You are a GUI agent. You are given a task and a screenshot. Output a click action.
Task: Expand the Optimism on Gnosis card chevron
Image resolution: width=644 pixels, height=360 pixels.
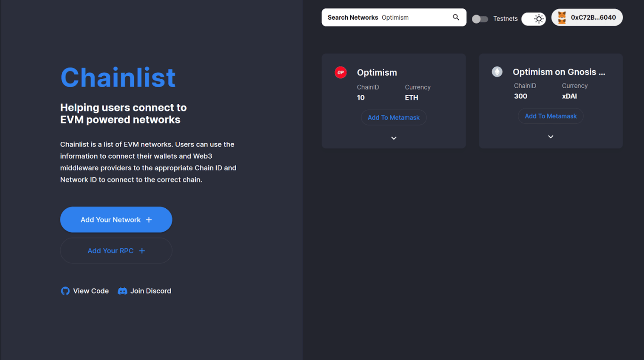click(x=551, y=137)
